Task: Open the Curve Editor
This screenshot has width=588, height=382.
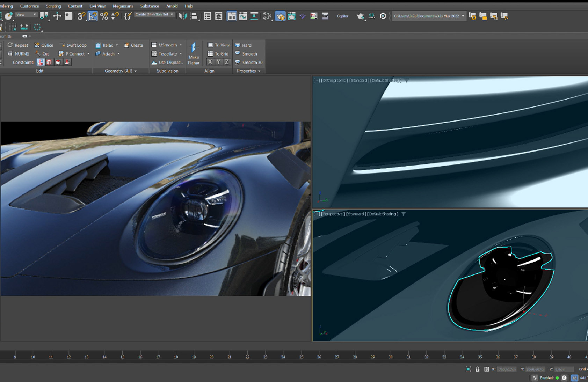Action: [243, 16]
